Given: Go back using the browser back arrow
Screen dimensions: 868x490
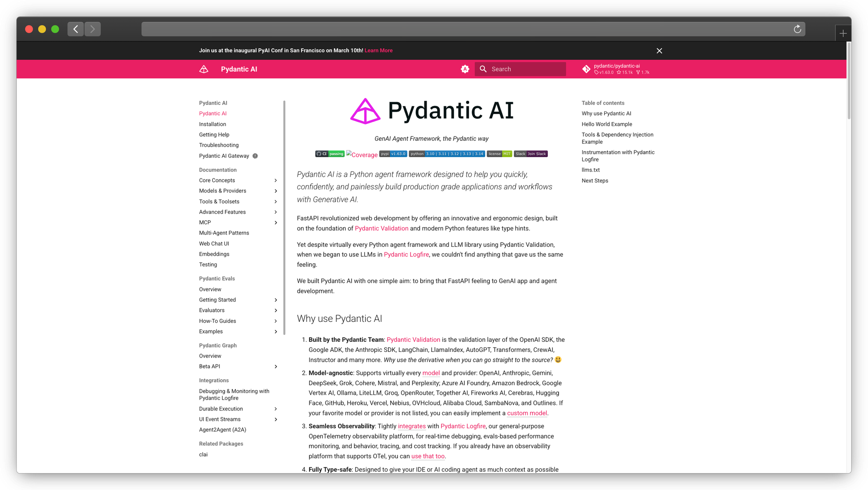Looking at the screenshot, I should click(76, 29).
